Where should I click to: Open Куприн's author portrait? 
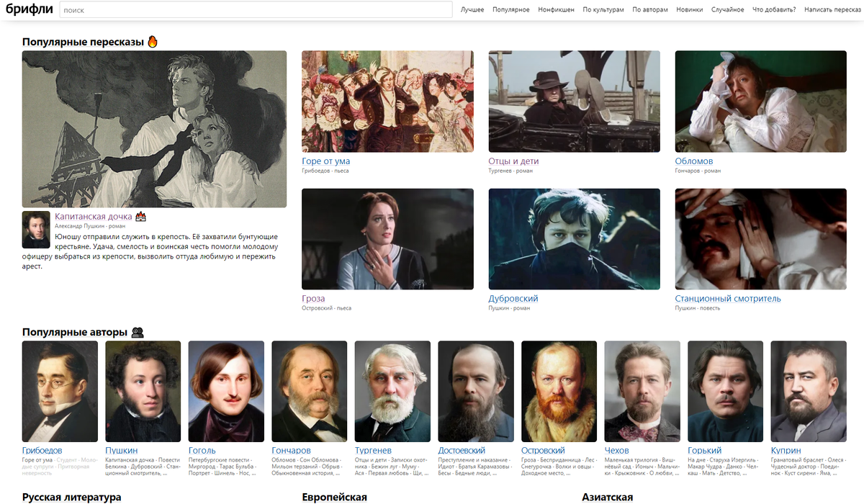(x=809, y=391)
